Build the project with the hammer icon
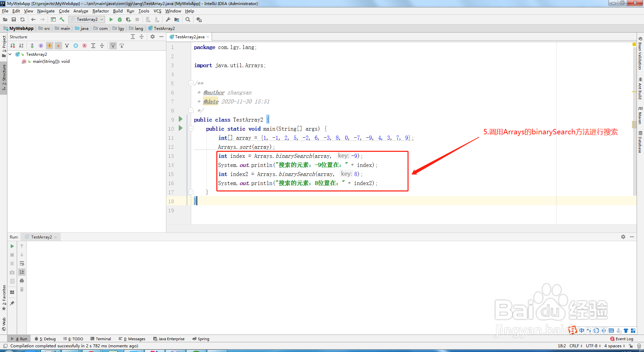This screenshot has width=644, height=352. (62, 19)
